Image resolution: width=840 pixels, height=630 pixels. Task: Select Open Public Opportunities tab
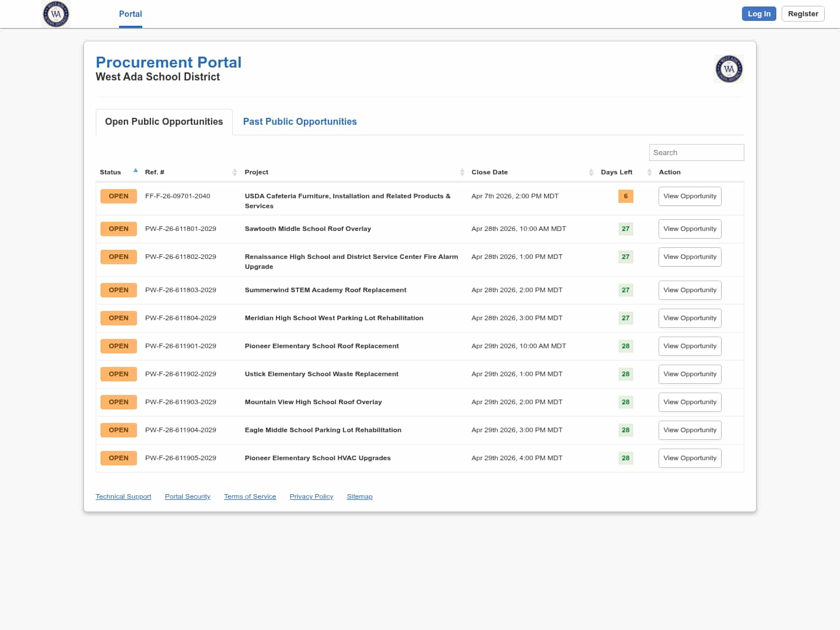tap(164, 121)
